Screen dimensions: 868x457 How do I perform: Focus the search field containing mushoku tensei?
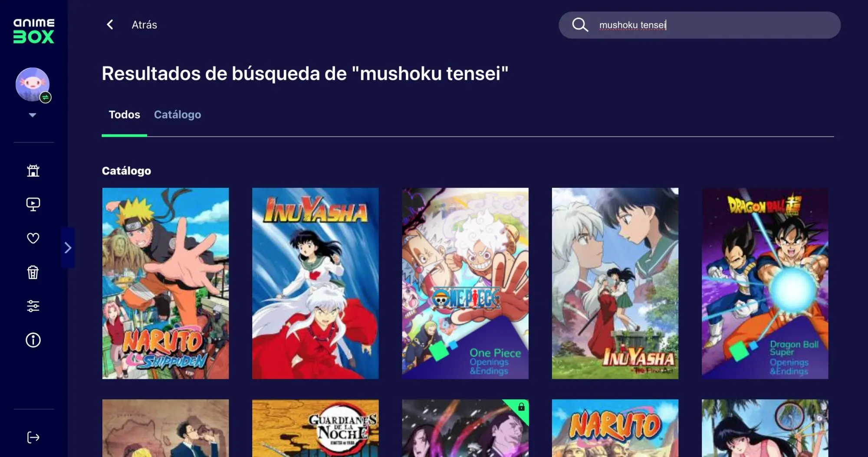coord(699,25)
